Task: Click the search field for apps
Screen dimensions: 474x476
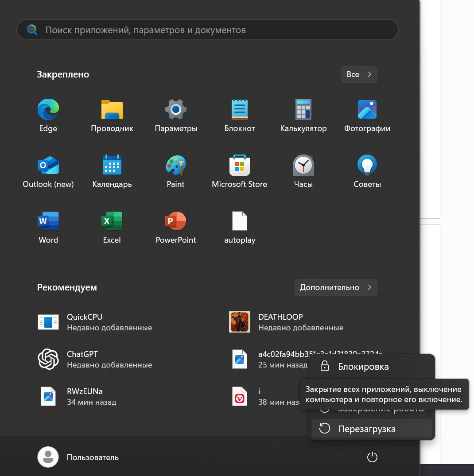Action: click(x=207, y=30)
